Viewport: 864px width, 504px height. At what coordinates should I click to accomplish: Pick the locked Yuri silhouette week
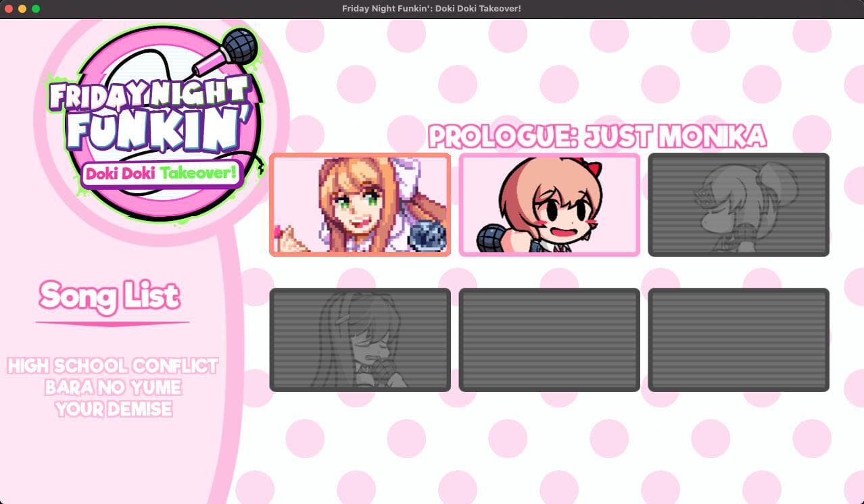360,340
